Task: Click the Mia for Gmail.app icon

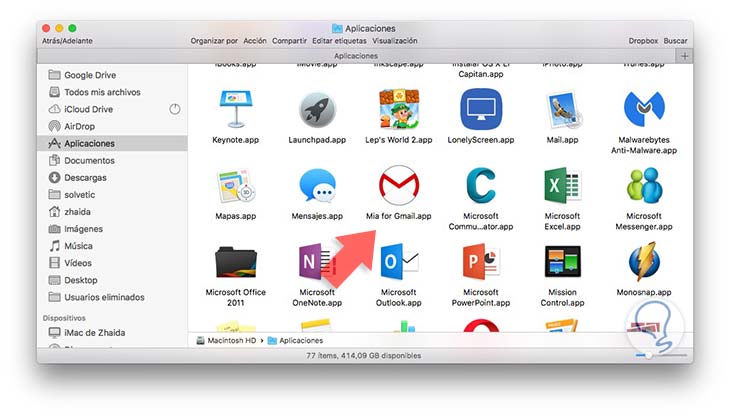Action: pyautogui.click(x=399, y=185)
